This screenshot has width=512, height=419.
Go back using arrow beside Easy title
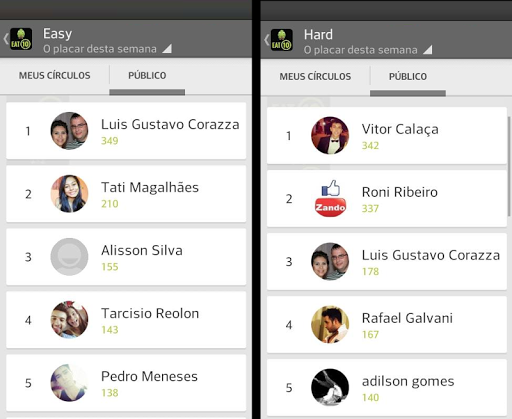point(6,39)
